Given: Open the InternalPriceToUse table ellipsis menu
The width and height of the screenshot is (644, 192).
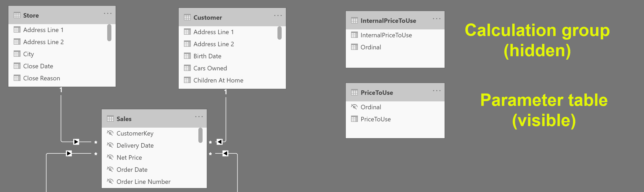Looking at the screenshot, I should tap(437, 19).
